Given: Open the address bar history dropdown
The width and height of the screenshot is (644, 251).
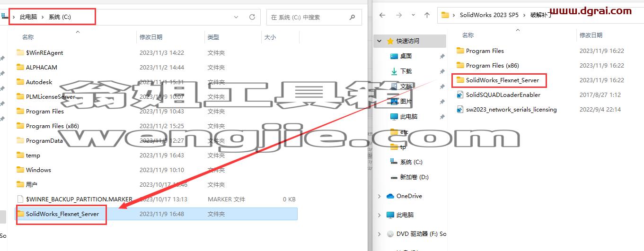Looking at the screenshot, I should pos(237,17).
